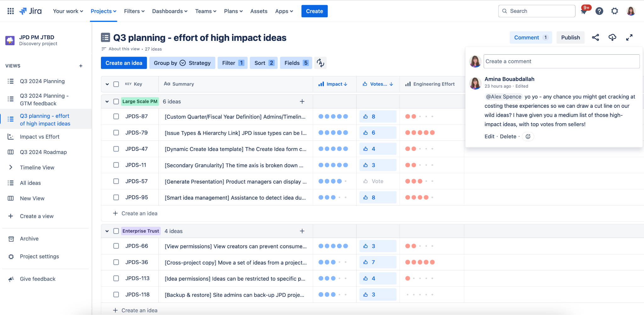Check the box for JPDS-36
Viewport: 644px width, 315px height.
pos(116,262)
